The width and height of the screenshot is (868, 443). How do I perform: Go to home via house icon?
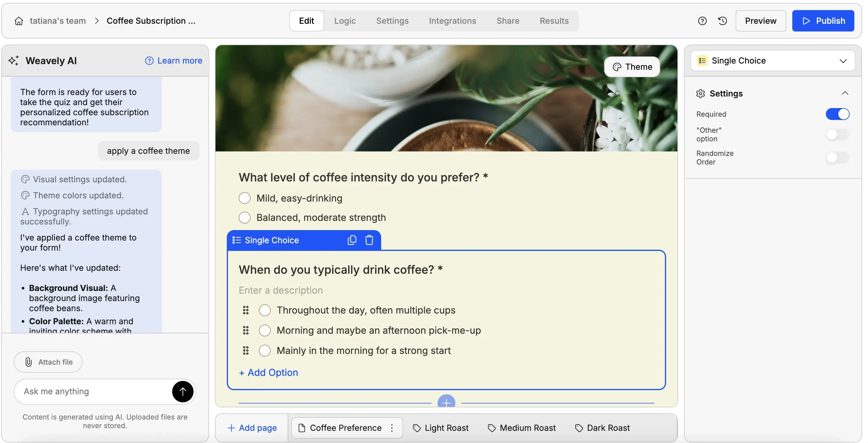coord(19,21)
